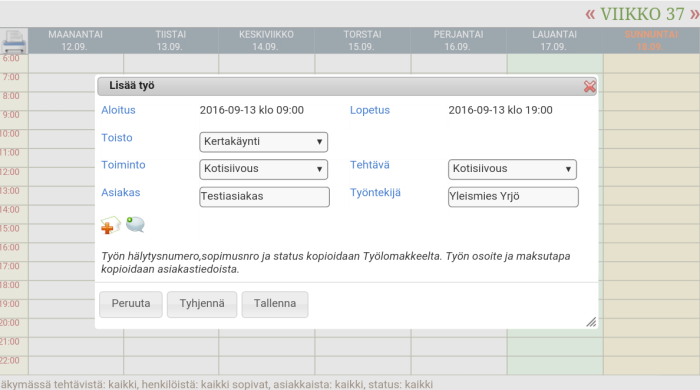Click the Tehtävä label
Screen dimensions: 700x390
tap(370, 165)
